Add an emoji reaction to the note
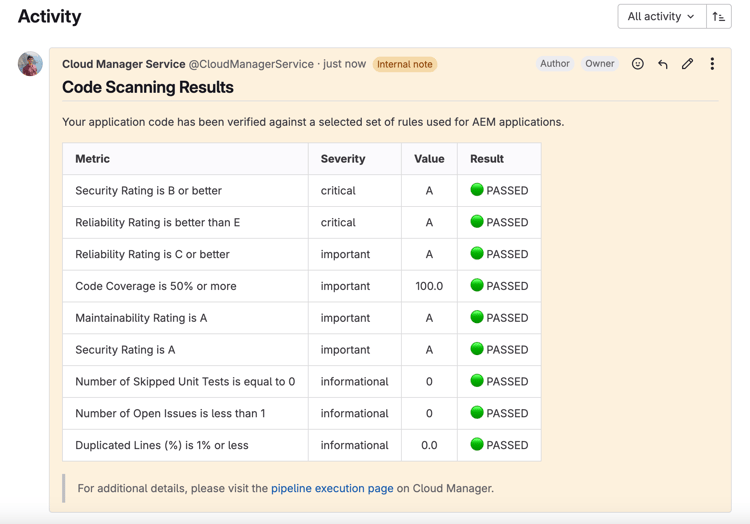The height and width of the screenshot is (524, 750). tap(638, 64)
